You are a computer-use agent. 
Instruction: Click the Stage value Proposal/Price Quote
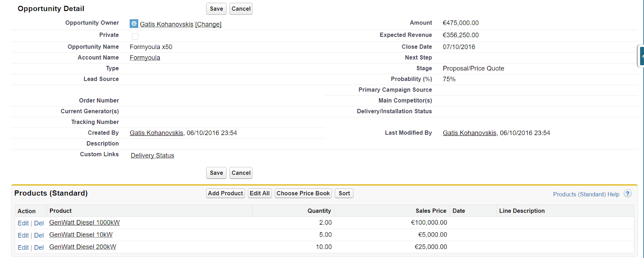click(x=473, y=69)
